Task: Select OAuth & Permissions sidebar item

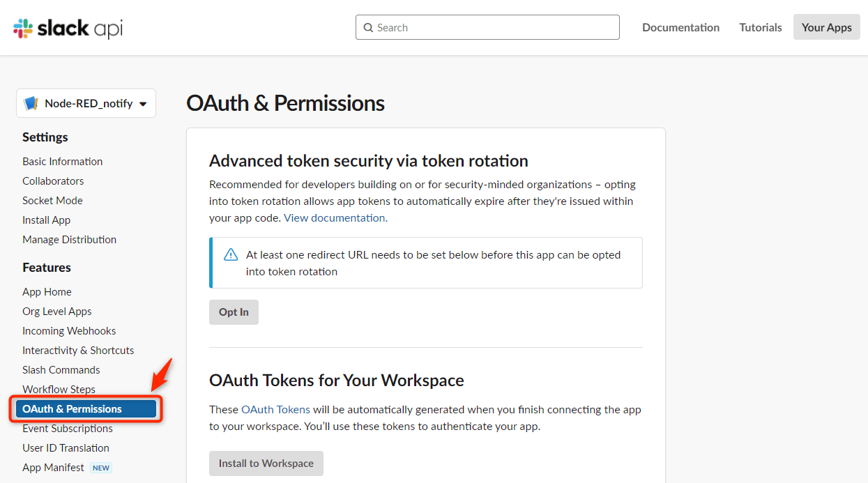Action: (86, 408)
